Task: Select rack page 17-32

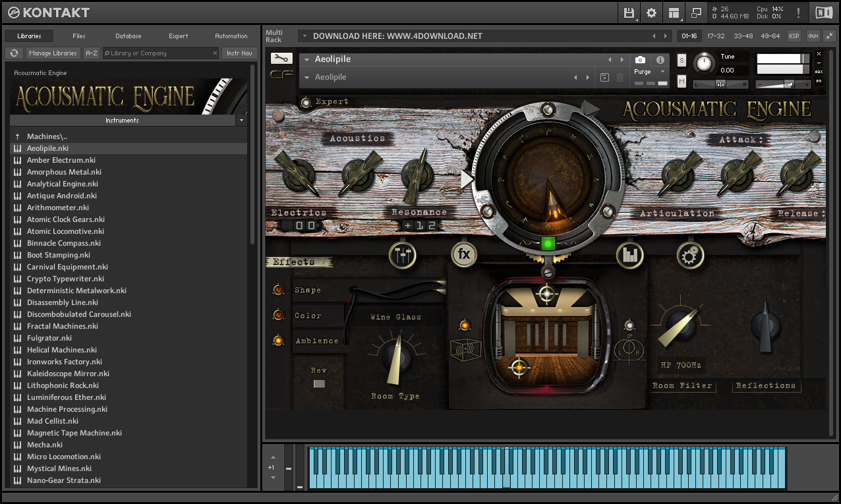Action: pyautogui.click(x=716, y=36)
